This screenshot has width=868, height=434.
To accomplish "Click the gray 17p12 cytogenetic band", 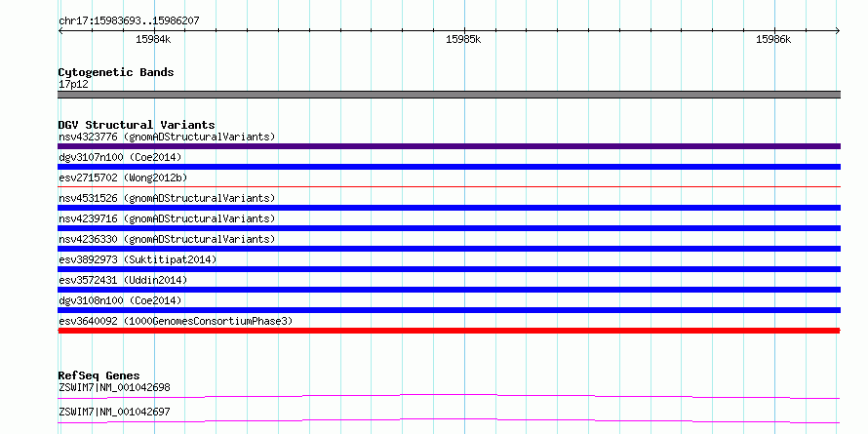I will pyautogui.click(x=449, y=95).
